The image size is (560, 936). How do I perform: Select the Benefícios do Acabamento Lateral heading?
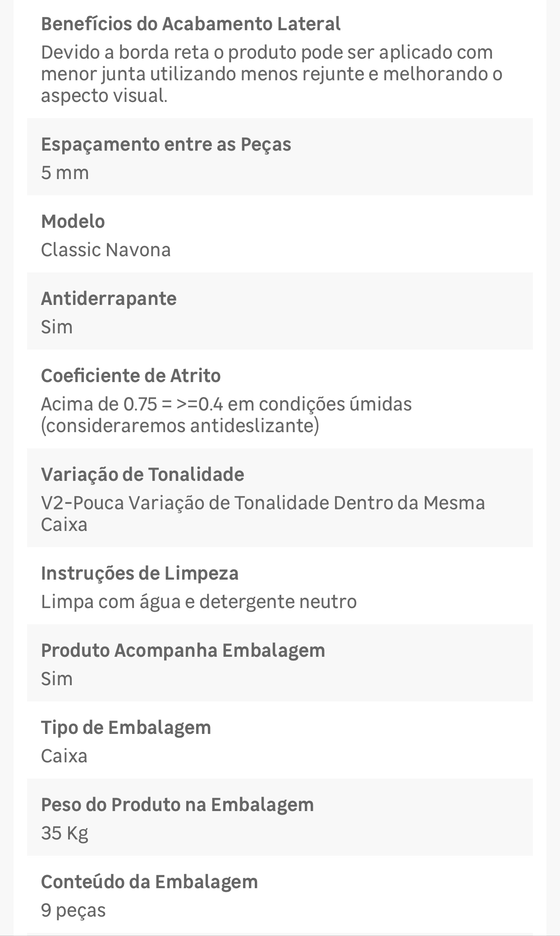191,24
